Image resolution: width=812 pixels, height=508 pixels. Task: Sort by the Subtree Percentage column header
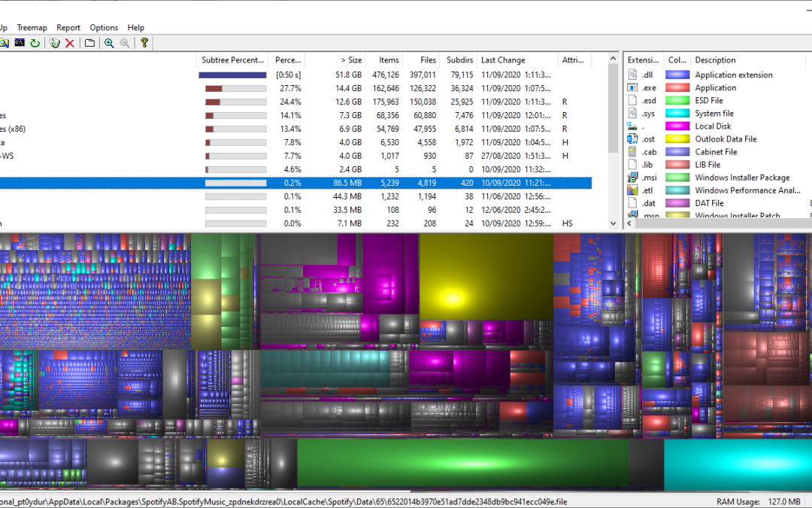(x=233, y=60)
